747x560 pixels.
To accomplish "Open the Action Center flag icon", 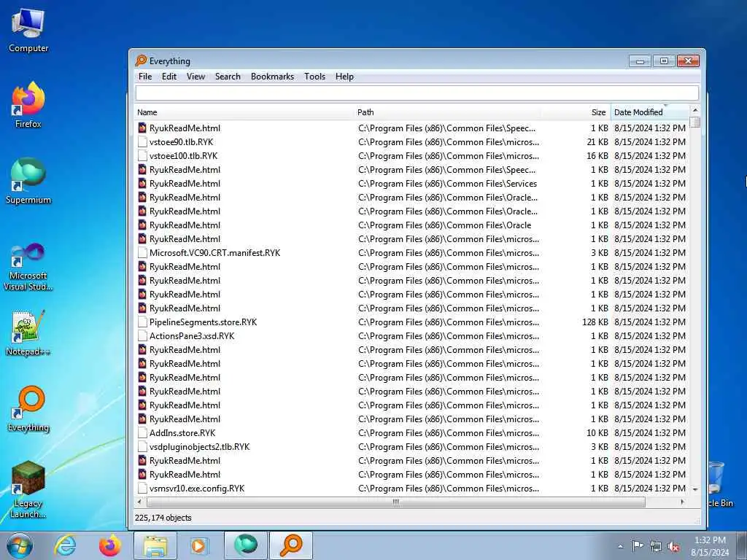I will click(x=637, y=546).
